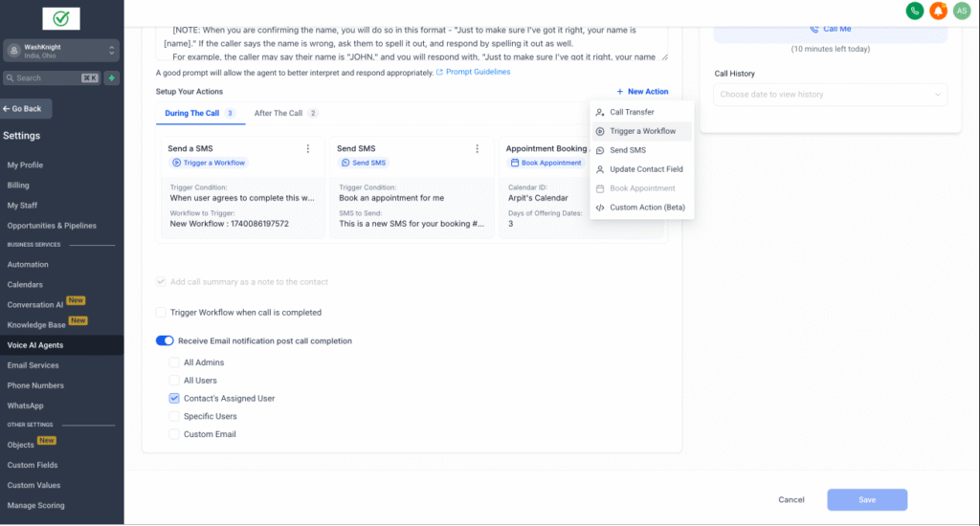The height and width of the screenshot is (526, 980).
Task: Check the All Admins checkbox
Action: tap(174, 362)
